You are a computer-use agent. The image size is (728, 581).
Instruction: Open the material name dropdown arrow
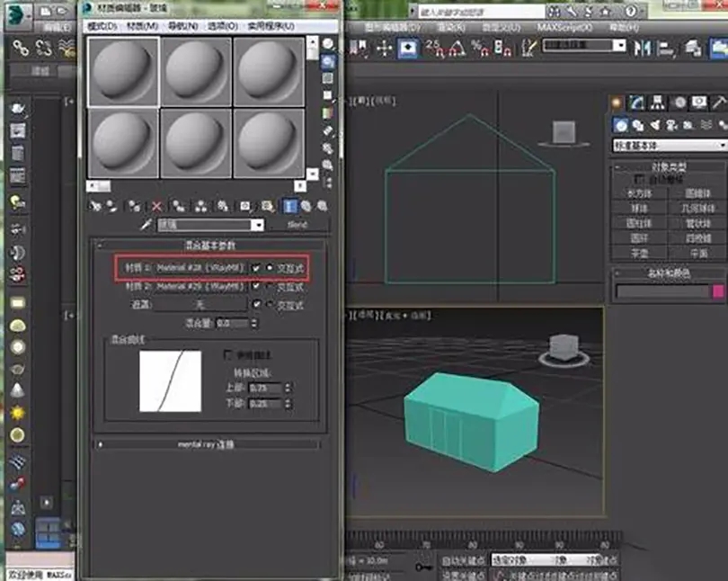pyautogui.click(x=257, y=225)
